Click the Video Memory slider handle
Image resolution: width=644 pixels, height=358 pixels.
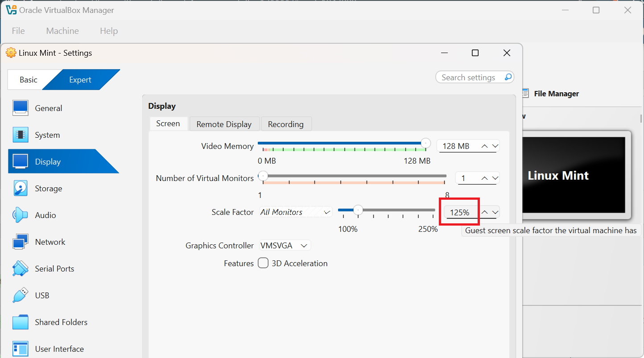[x=426, y=143]
